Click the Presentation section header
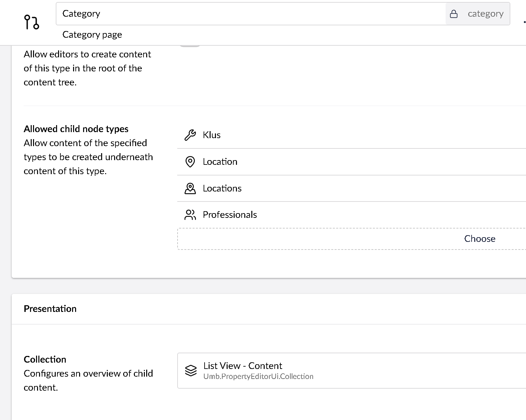The width and height of the screenshot is (526, 420). click(x=50, y=309)
